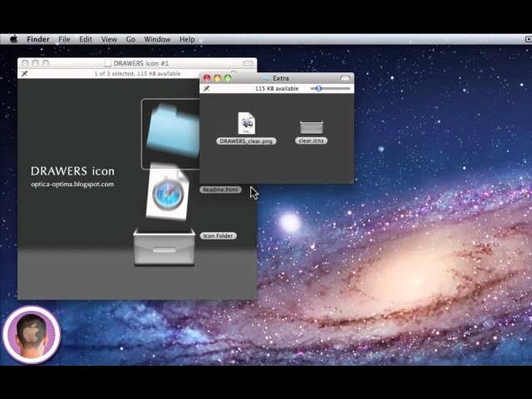Click the pencil icon in DRAWERS window status bar

tap(24, 73)
